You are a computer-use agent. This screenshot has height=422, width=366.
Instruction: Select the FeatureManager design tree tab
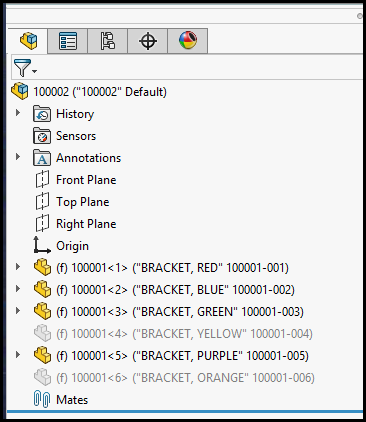(28, 41)
